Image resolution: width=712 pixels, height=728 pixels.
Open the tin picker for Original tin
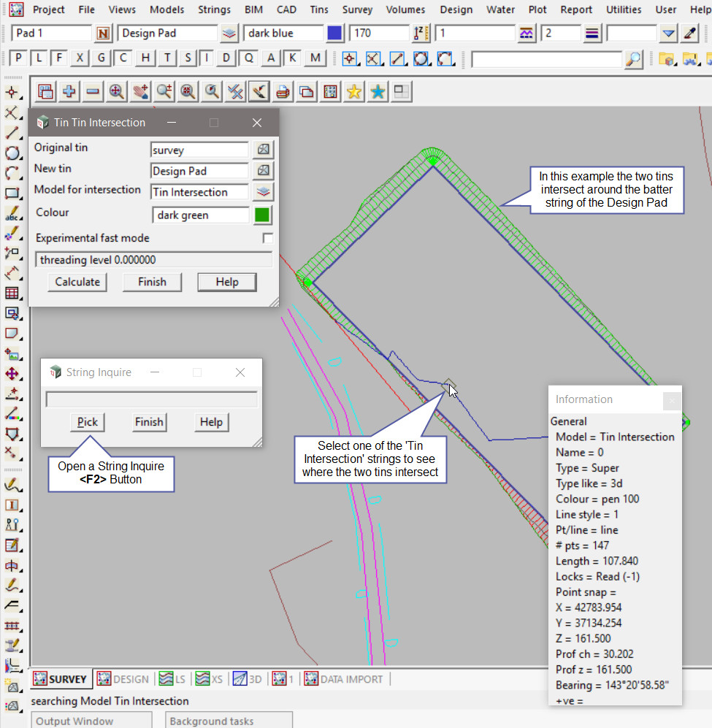click(263, 150)
